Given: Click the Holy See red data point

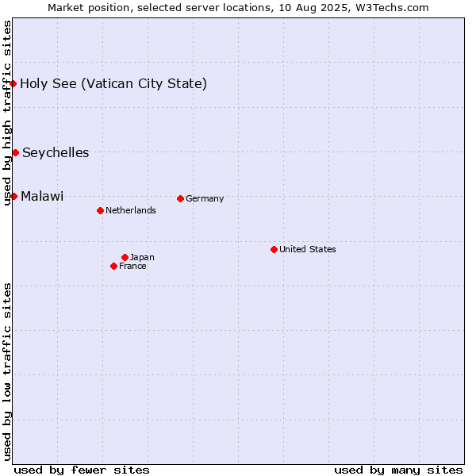Looking at the screenshot, I should click(x=13, y=83).
